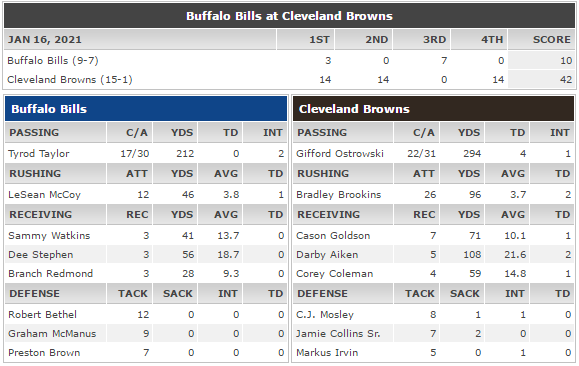Select Cason Goldson receiver entry
Viewport: 579px width, 366px height.
(333, 236)
